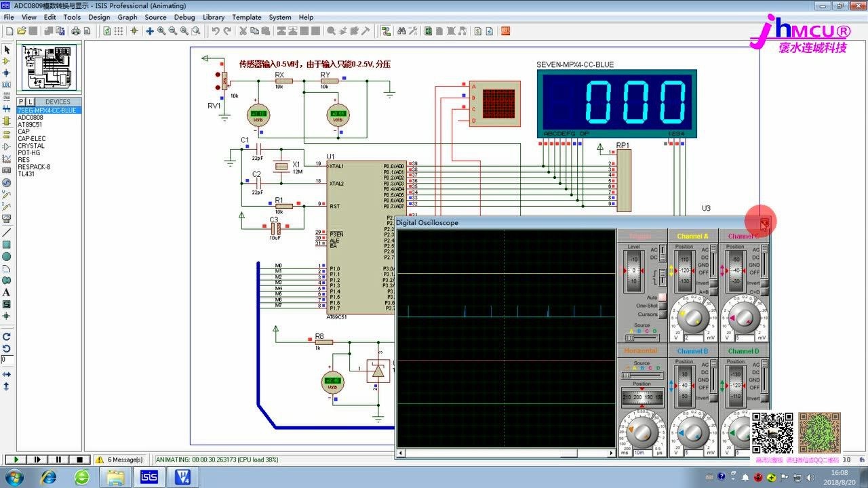
Task: Stop the simulation
Action: 81,460
